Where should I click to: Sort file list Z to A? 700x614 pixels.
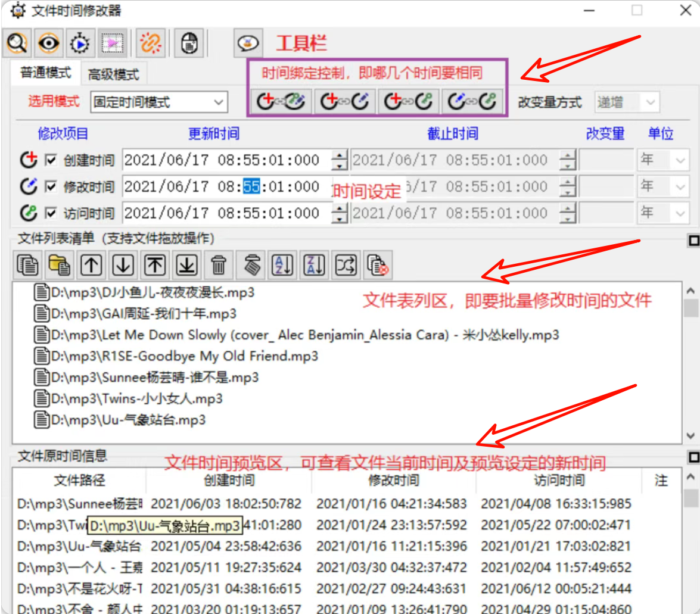[x=315, y=265]
